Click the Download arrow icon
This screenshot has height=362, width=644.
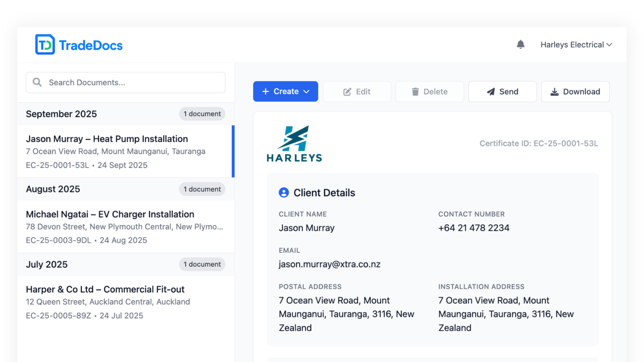coord(554,92)
